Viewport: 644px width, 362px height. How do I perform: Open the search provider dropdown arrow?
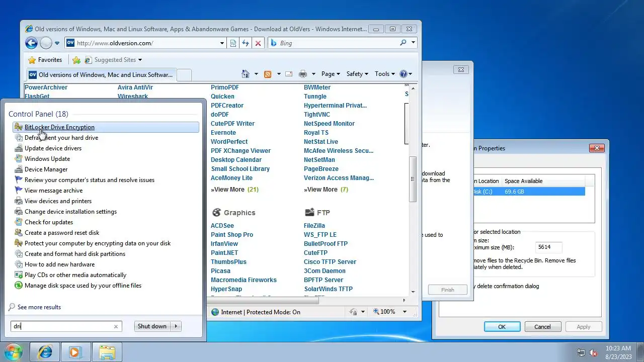413,43
